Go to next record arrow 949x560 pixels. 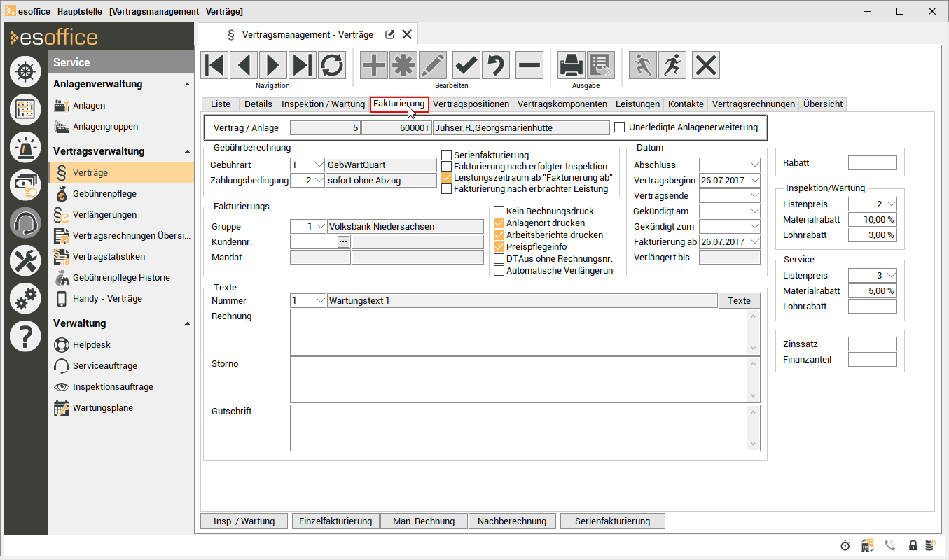pos(273,65)
